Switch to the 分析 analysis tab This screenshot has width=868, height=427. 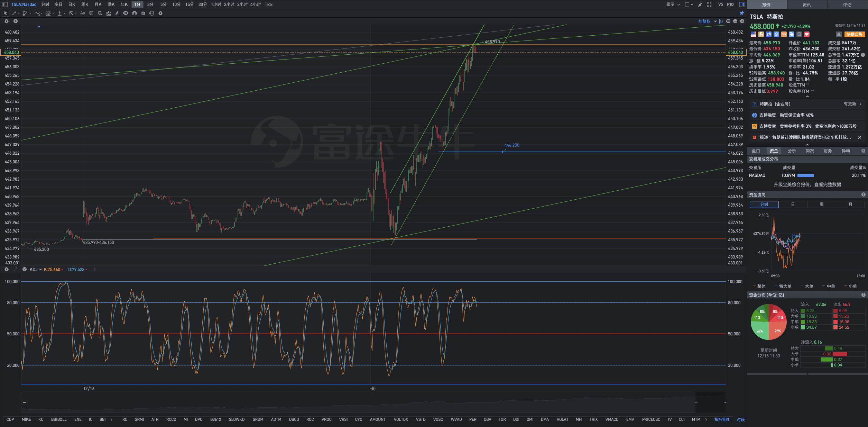pos(792,151)
